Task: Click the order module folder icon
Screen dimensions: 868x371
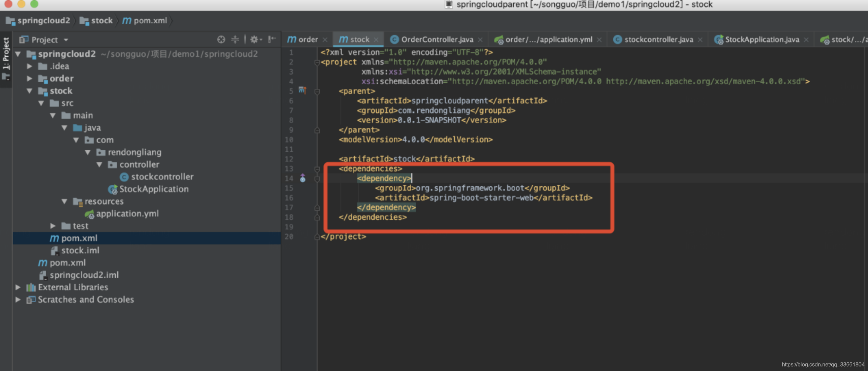Action: [43, 79]
